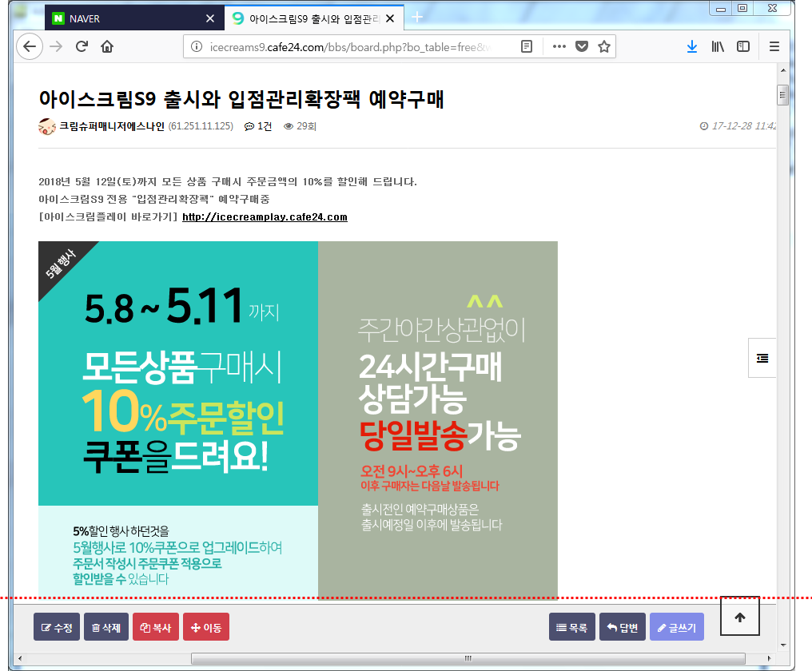Screen dimensions: 812x671
Task: Switch to the NAVER tab
Action: pyautogui.click(x=120, y=18)
